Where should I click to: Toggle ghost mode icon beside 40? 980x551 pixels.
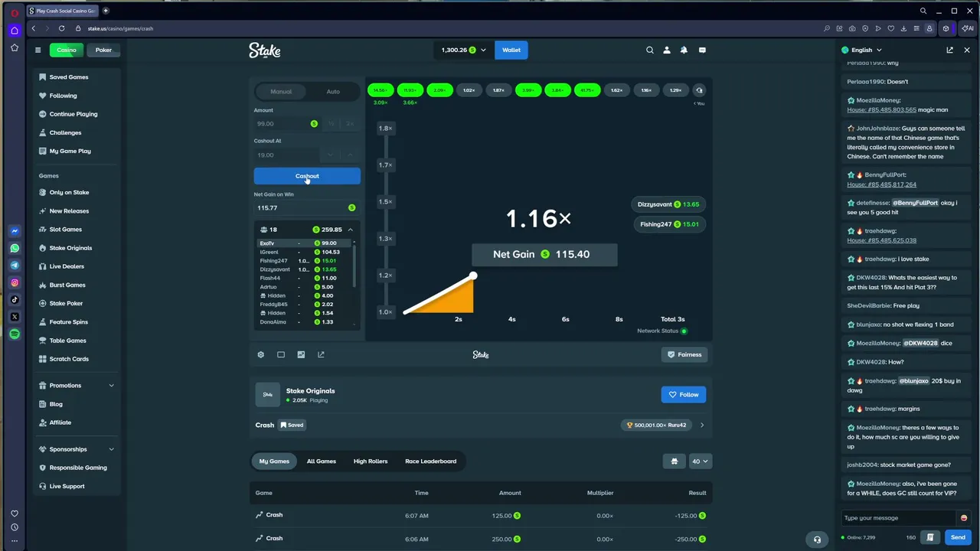click(675, 461)
